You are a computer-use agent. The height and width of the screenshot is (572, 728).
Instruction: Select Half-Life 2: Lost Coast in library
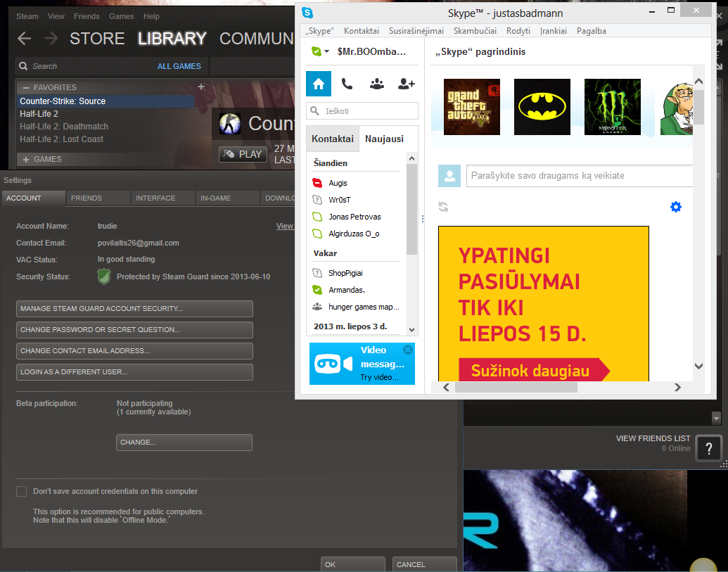coord(61,139)
